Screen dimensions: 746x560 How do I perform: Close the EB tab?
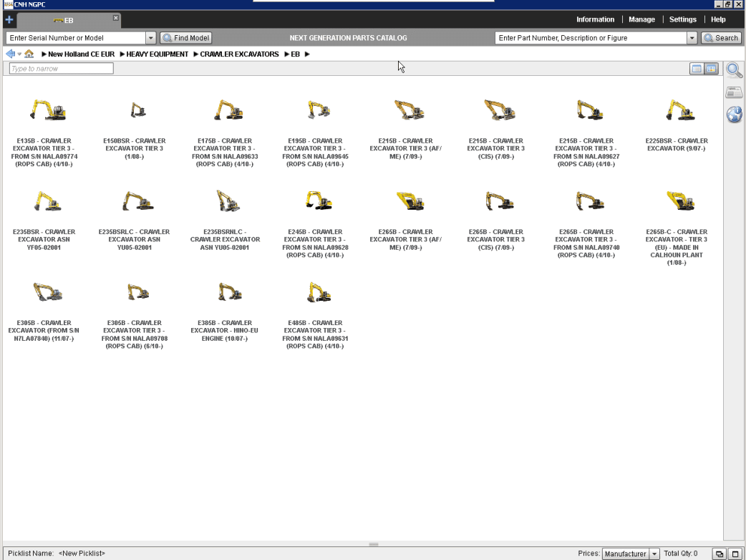[x=115, y=18]
